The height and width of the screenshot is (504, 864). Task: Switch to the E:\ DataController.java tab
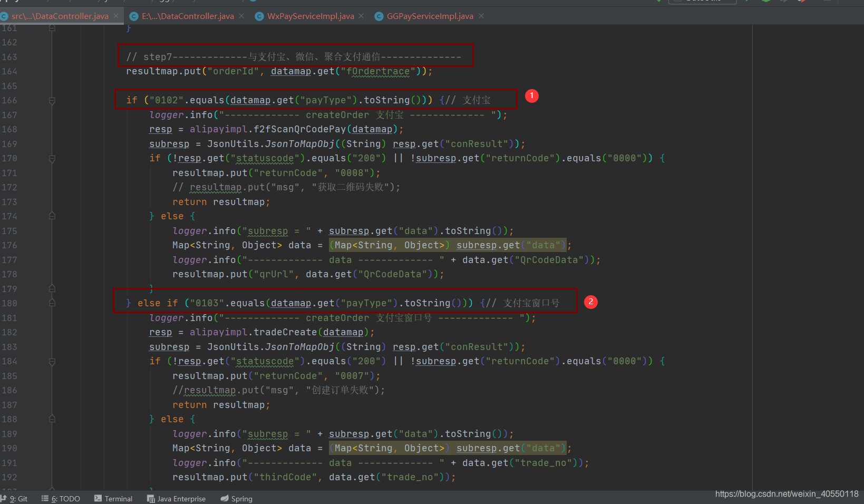click(188, 16)
